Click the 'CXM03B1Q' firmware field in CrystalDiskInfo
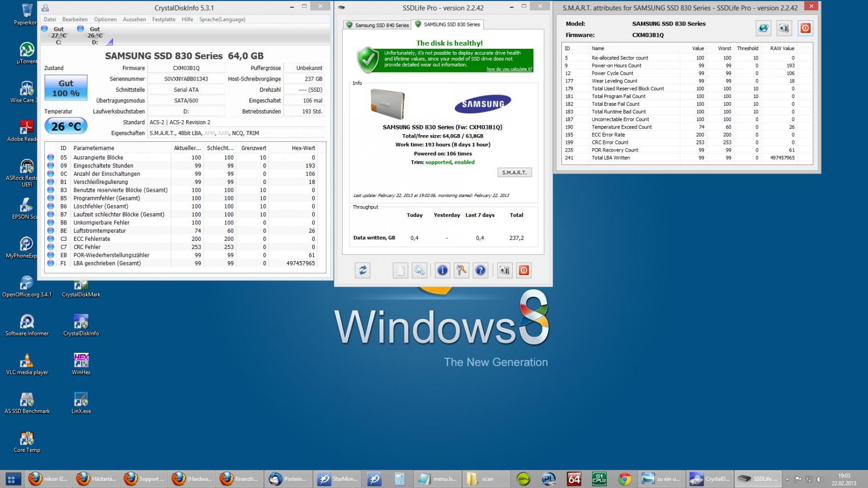The height and width of the screenshot is (488, 868). (x=186, y=68)
